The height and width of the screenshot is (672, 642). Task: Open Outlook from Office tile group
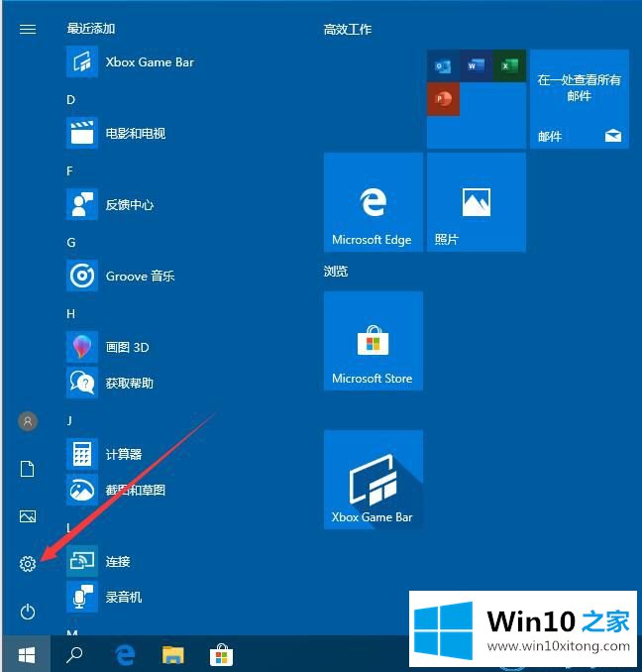[443, 66]
